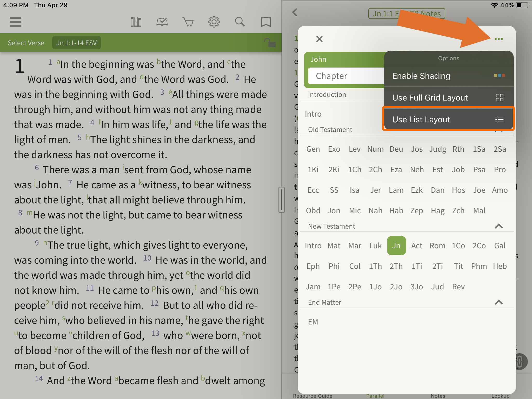Open New Testament Intro entry
The height and width of the screenshot is (399, 532).
tap(313, 246)
